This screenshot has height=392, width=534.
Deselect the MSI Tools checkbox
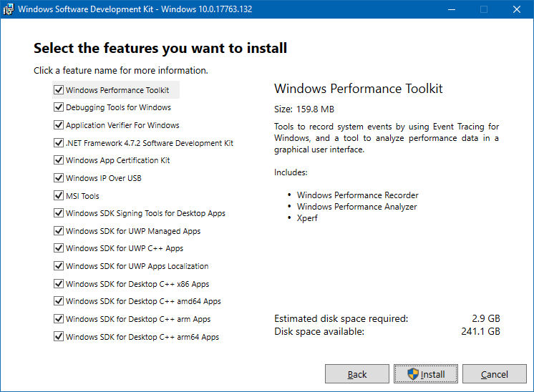tap(59, 196)
